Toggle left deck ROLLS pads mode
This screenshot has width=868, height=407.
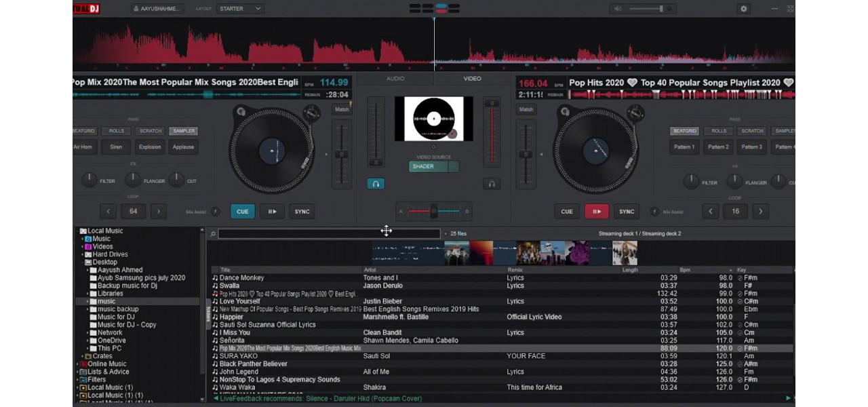tap(117, 131)
